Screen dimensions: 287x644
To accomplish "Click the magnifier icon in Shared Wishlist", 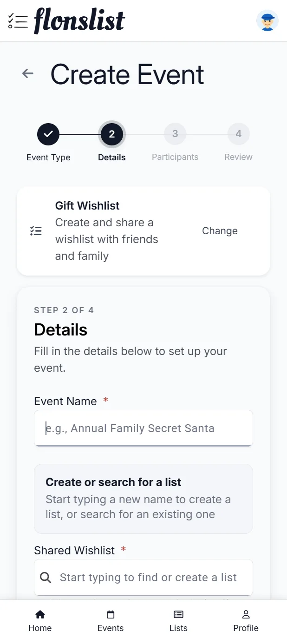I will click(46, 578).
